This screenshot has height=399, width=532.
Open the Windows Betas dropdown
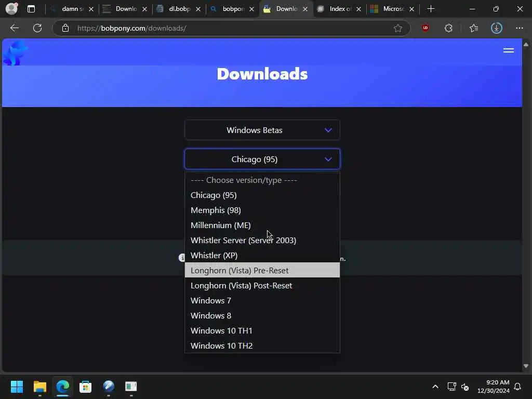(x=262, y=130)
